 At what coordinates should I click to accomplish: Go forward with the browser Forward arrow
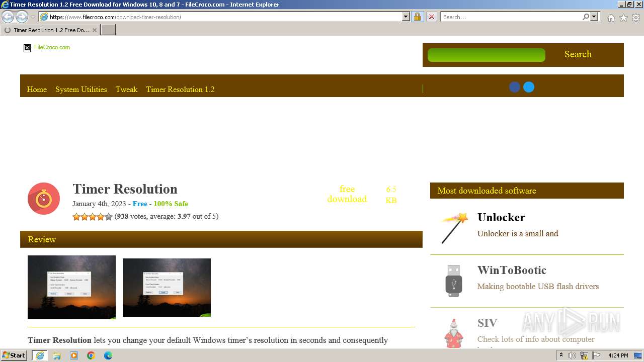22,17
